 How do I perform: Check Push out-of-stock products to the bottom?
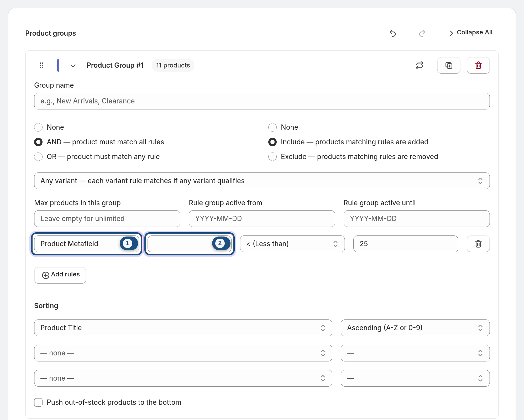[38, 402]
